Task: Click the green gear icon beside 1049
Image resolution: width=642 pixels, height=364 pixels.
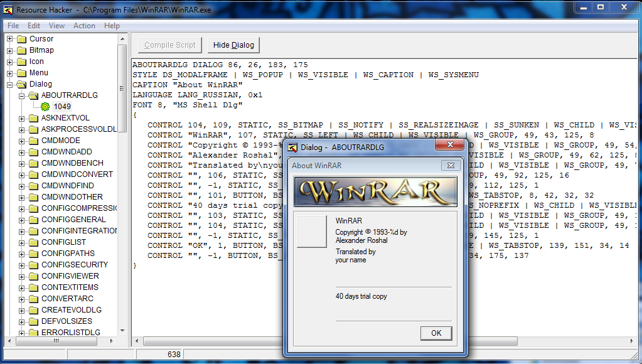Action: pos(45,107)
